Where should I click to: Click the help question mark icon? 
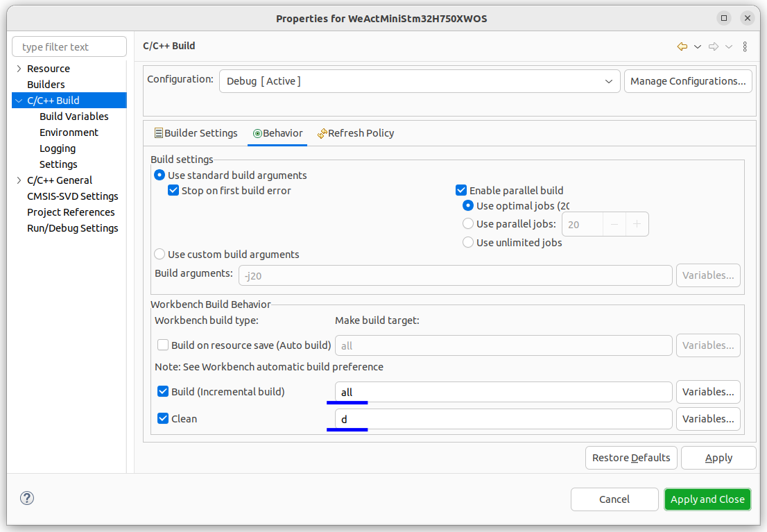pyautogui.click(x=27, y=498)
